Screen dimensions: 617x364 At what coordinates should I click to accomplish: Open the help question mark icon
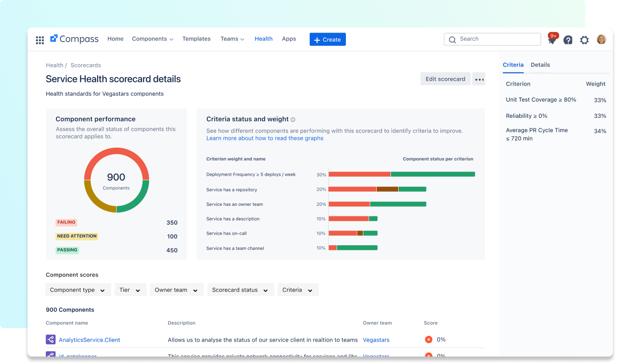568,40
